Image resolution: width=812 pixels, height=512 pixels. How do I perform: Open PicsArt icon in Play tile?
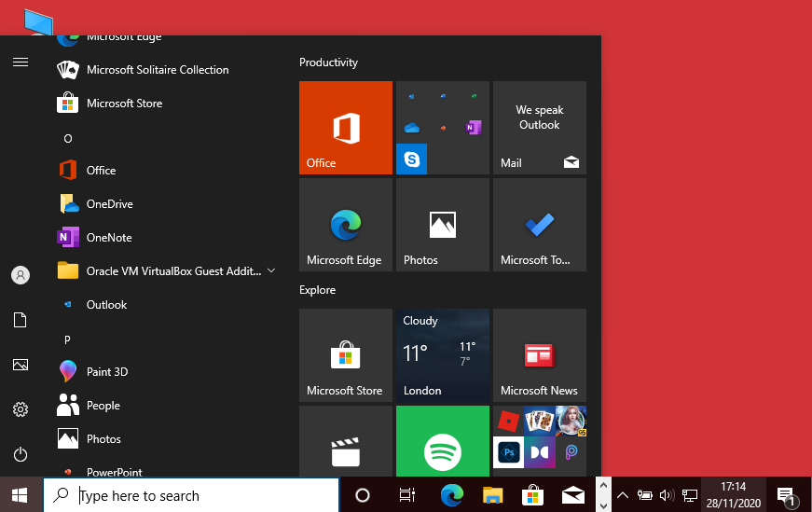coord(571,452)
